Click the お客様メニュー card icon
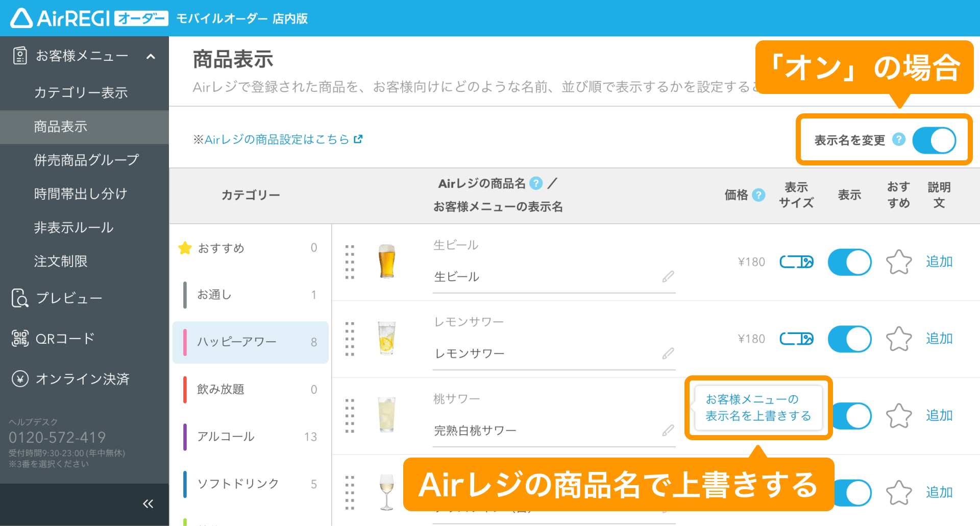 19,55
